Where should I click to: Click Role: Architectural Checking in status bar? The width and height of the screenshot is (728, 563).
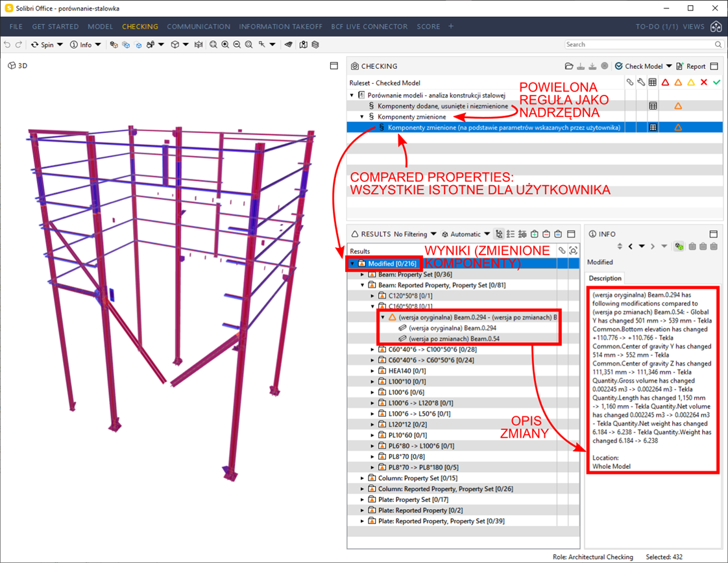coord(593,557)
